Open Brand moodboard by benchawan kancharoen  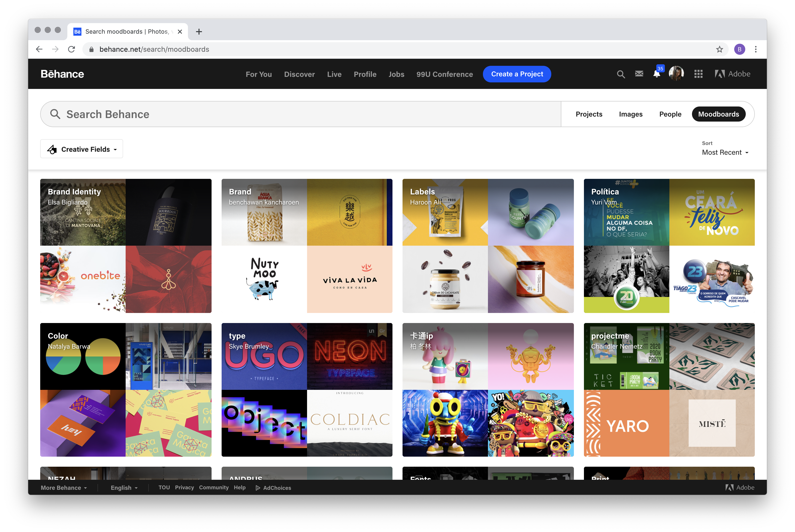pos(307,246)
